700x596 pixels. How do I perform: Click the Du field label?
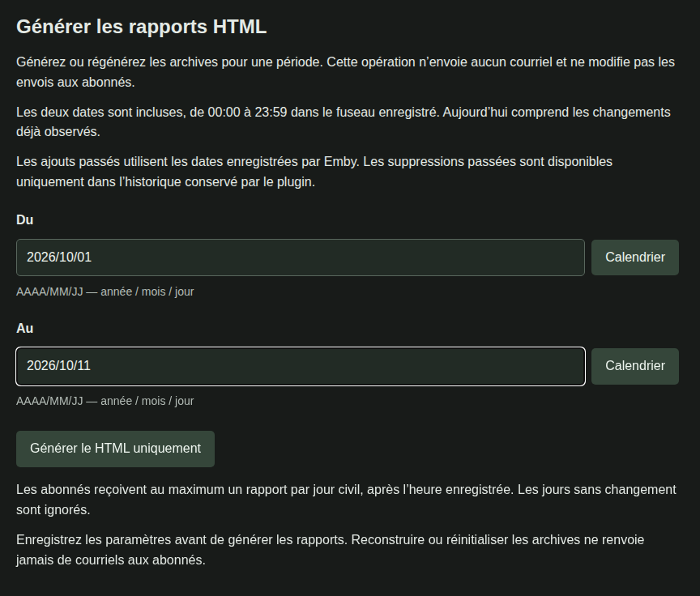tap(25, 220)
